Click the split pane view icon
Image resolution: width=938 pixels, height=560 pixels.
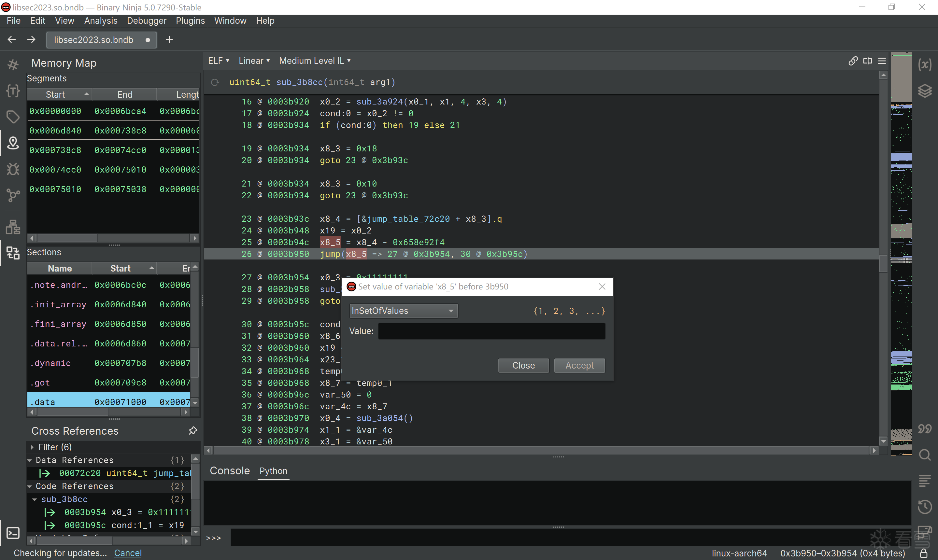867,61
